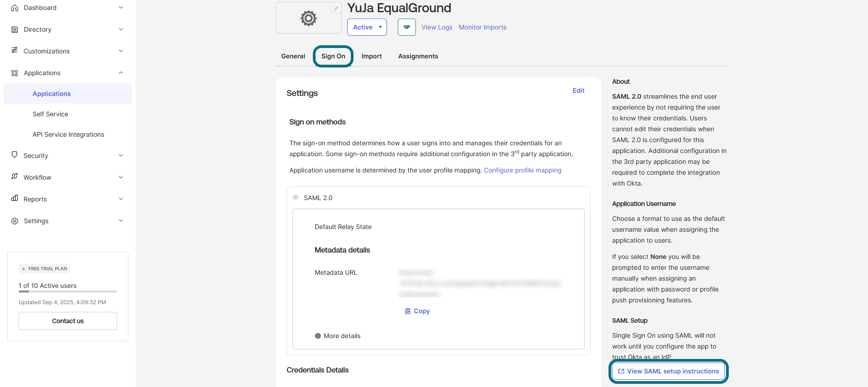Viewport: 868px width, 387px height.
Task: Click the Monitor Imports link
Action: 482,27
